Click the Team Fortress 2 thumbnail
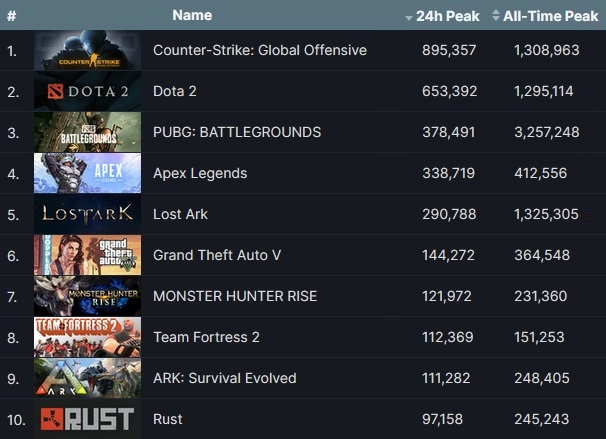The height and width of the screenshot is (439, 606). tap(87, 337)
